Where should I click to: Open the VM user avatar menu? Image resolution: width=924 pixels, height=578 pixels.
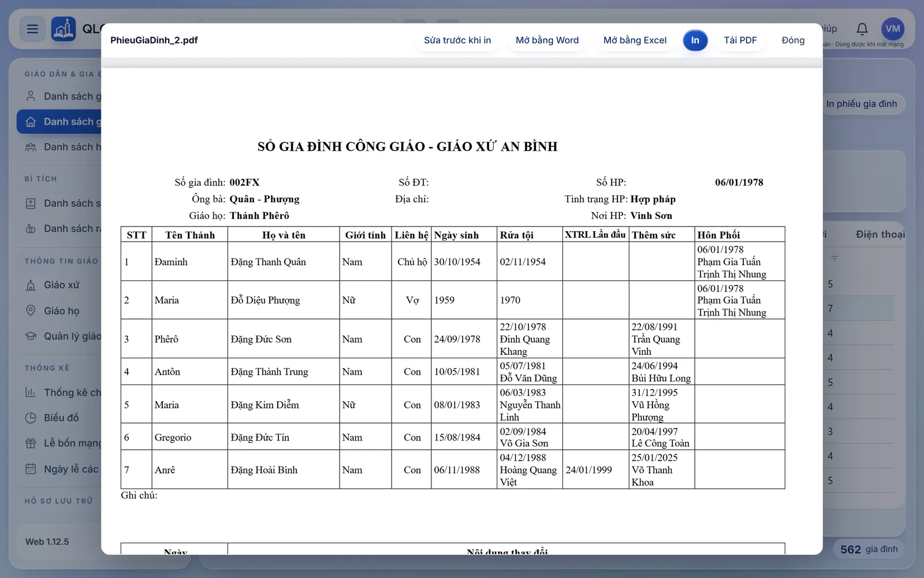click(x=893, y=29)
